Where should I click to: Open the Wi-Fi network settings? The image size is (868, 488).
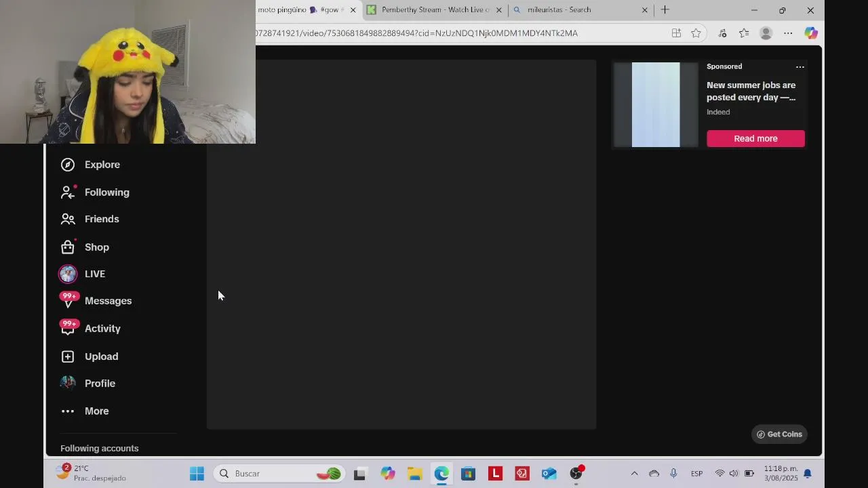719,474
